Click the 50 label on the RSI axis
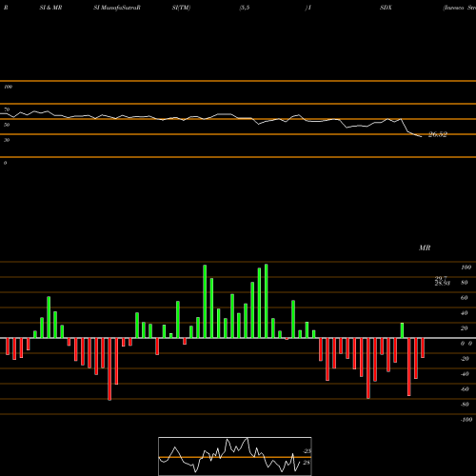The height and width of the screenshot is (476, 476). coord(7,125)
